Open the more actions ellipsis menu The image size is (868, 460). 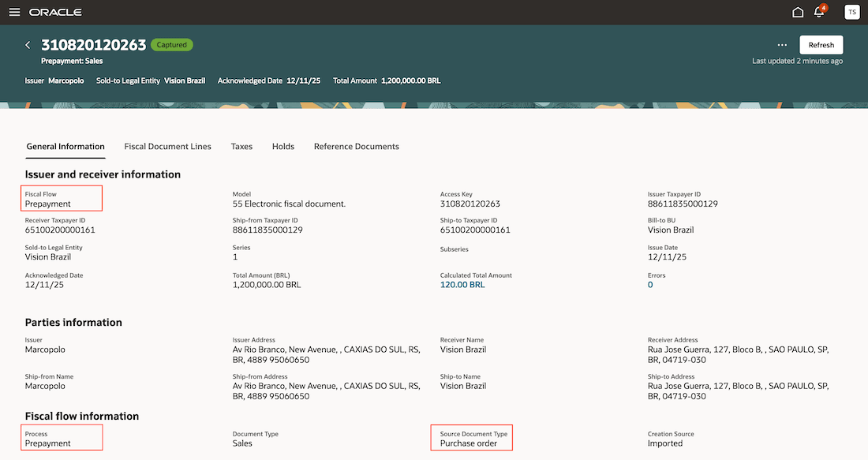click(782, 45)
